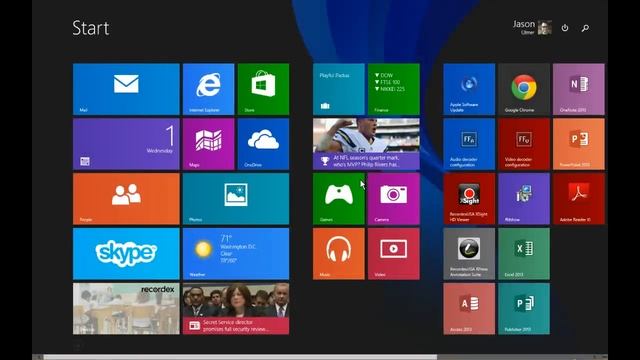Open the Mail tile
Image resolution: width=640 pixels, height=360 pixels.
(126, 89)
